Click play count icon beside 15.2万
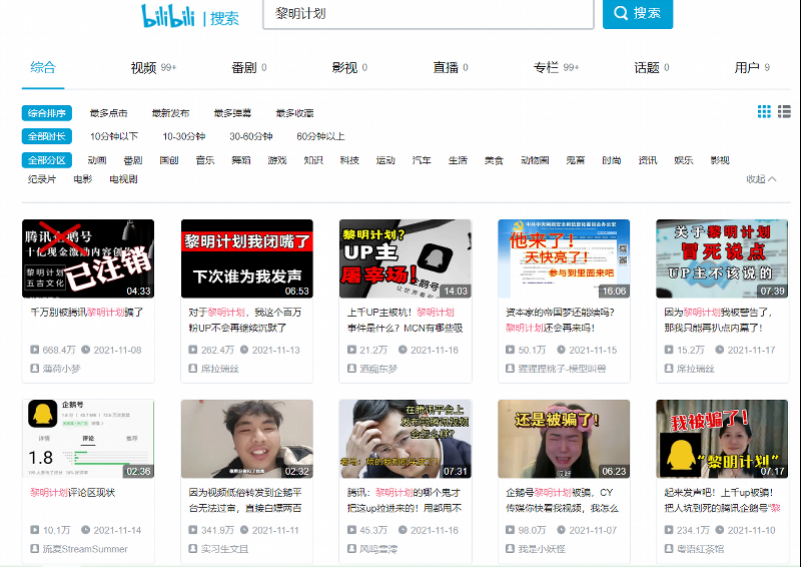 click(669, 350)
